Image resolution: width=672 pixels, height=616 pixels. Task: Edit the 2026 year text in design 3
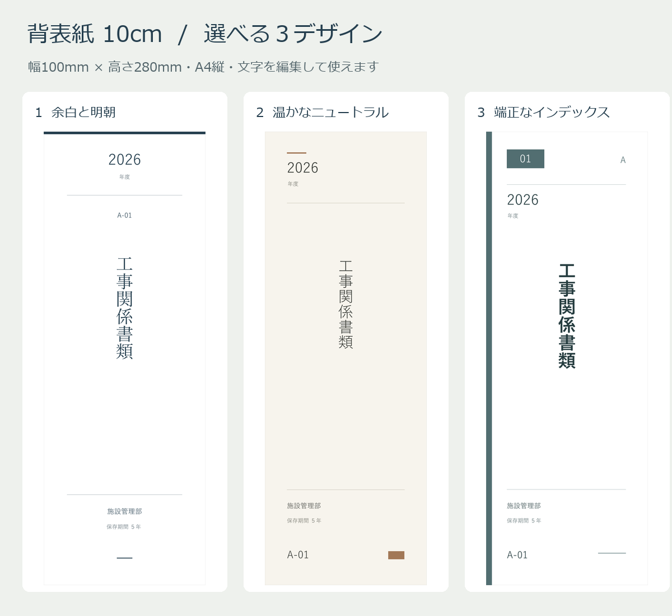(x=522, y=200)
